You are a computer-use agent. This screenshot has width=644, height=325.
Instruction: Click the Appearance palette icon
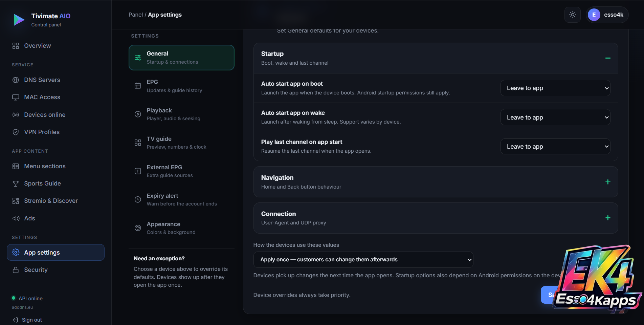[138, 228]
